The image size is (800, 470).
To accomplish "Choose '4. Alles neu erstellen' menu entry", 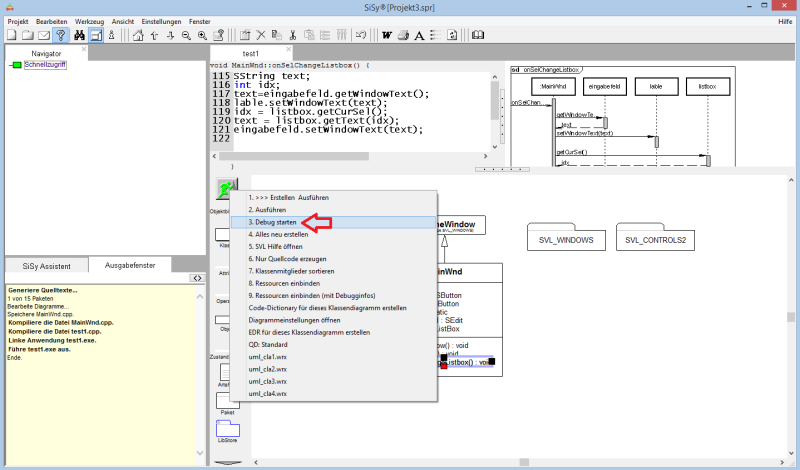I will coord(280,236).
